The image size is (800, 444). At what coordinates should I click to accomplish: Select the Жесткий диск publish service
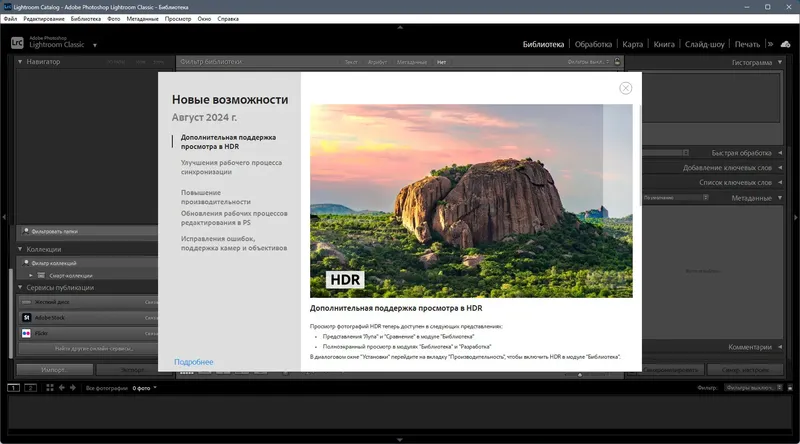pos(88,302)
